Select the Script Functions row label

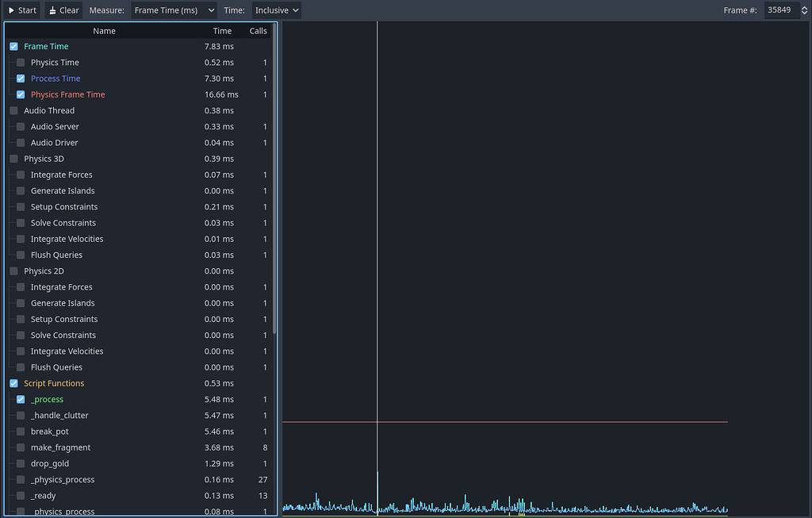[54, 384]
